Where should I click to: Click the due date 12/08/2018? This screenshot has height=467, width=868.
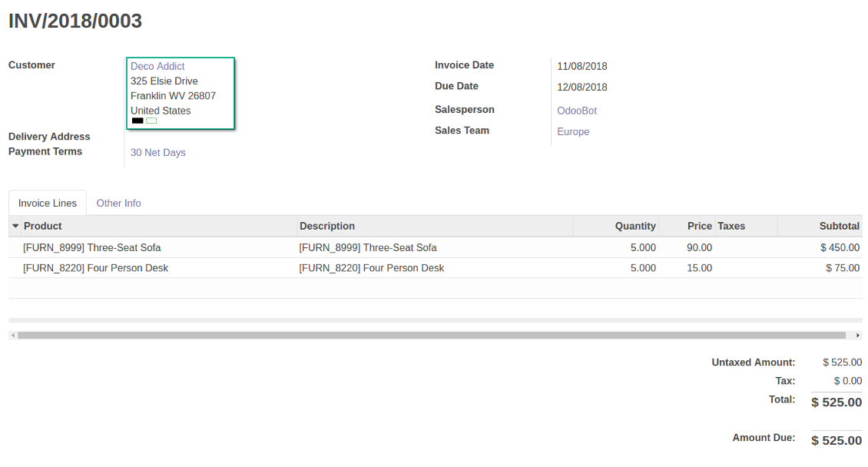[x=581, y=88]
